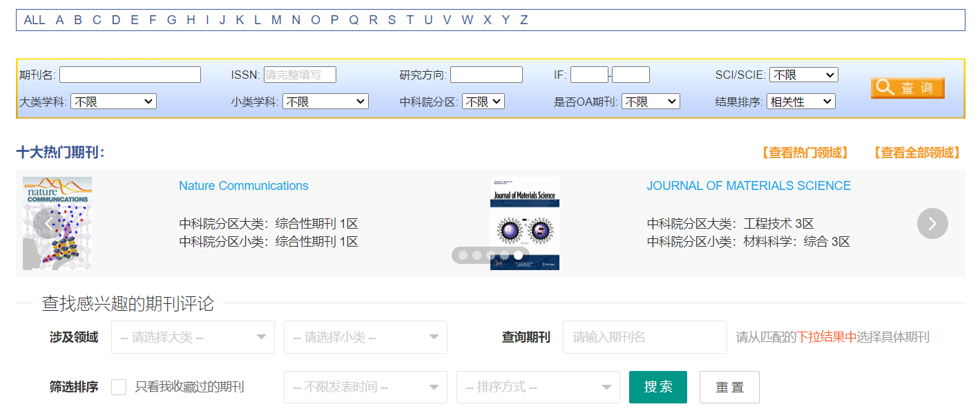Select letter K in alphabet index

[x=240, y=20]
